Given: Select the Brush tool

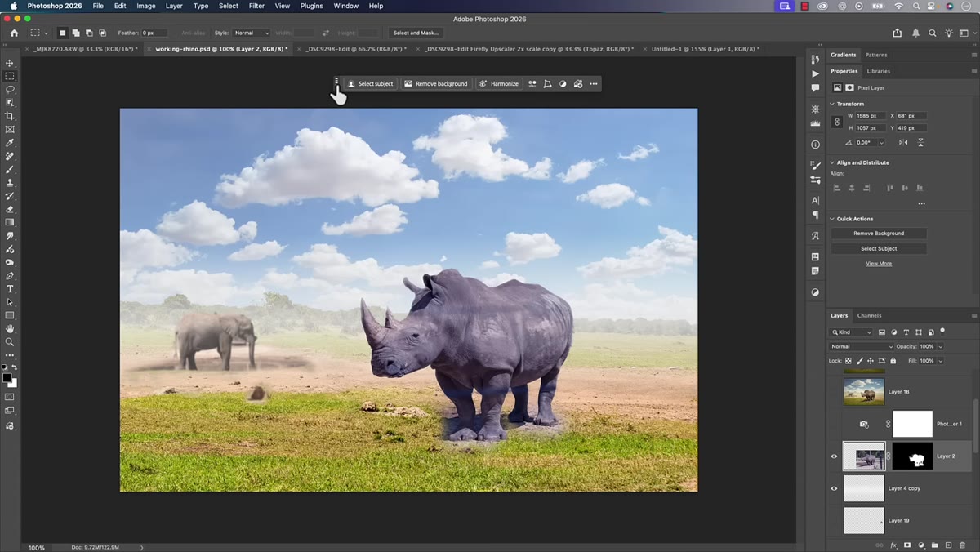Looking at the screenshot, I should (10, 169).
